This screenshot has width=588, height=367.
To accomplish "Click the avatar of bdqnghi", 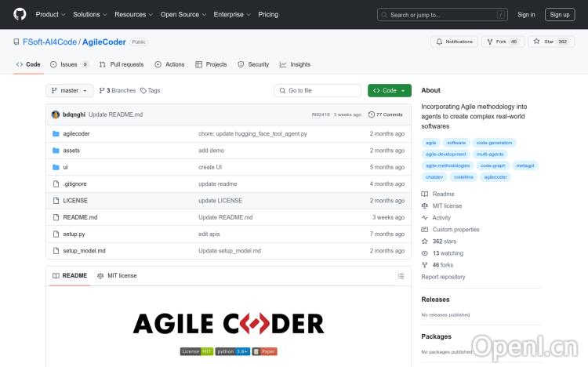I will click(x=56, y=114).
